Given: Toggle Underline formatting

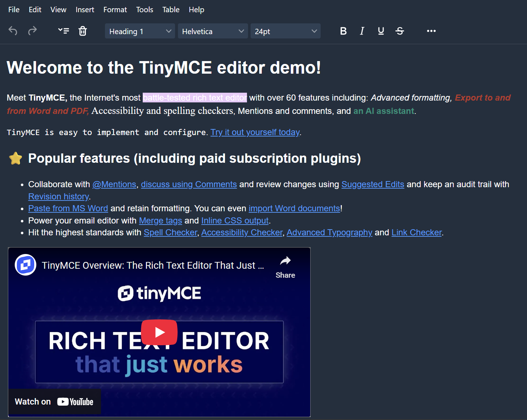Looking at the screenshot, I should pos(381,31).
